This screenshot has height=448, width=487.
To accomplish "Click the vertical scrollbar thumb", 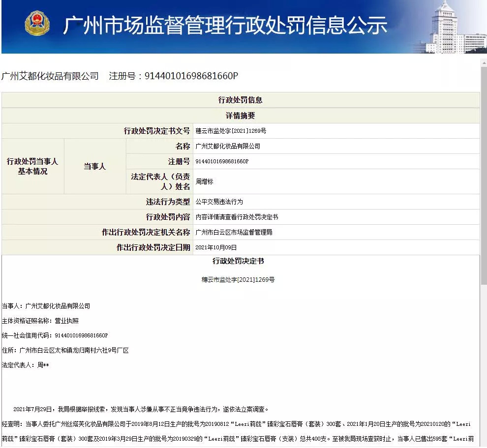I will pyautogui.click(x=484, y=176).
